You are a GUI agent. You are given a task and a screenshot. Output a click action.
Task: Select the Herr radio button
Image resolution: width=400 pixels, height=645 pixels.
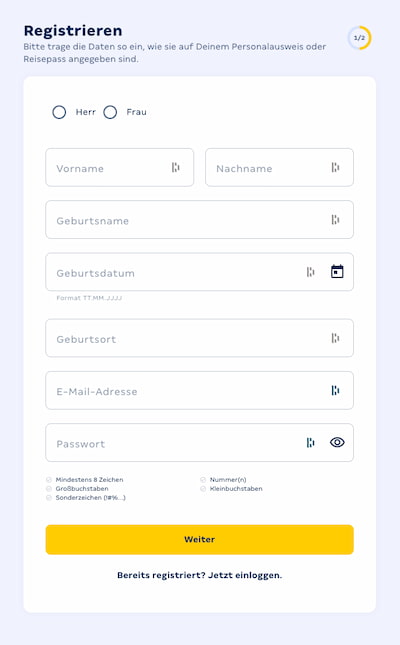click(x=59, y=112)
